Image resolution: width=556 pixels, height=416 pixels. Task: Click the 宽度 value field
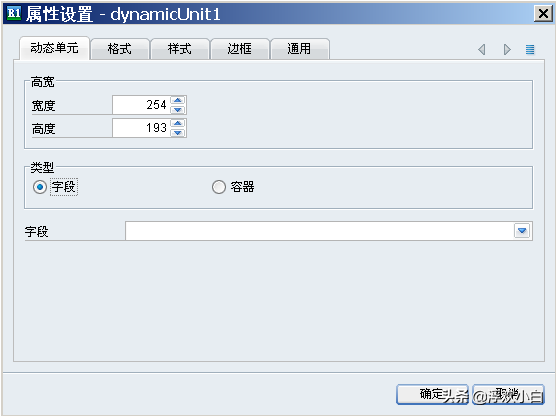141,105
